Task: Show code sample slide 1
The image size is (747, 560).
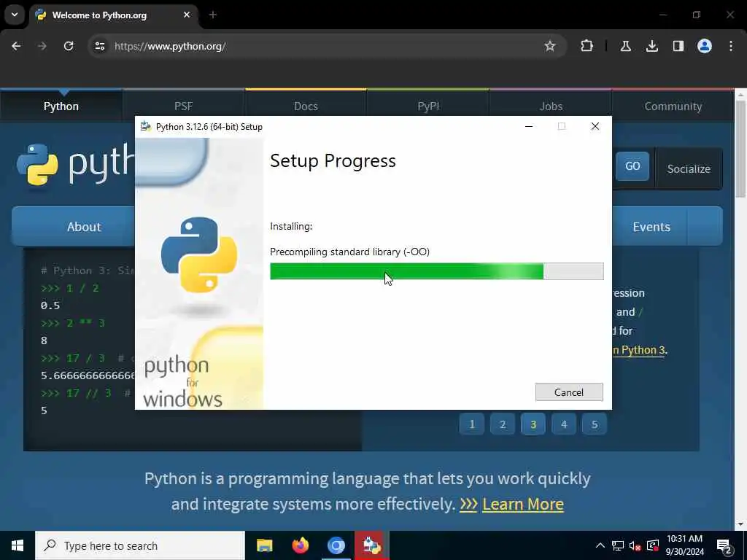Action: [472, 424]
